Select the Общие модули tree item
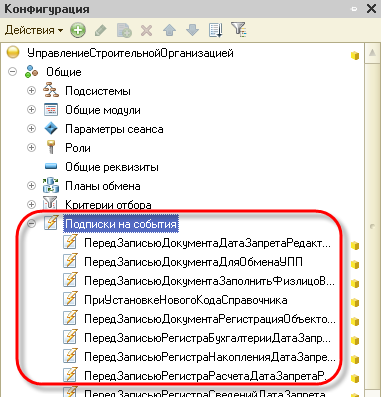Viewport: 381px width, 397px height. point(103,110)
